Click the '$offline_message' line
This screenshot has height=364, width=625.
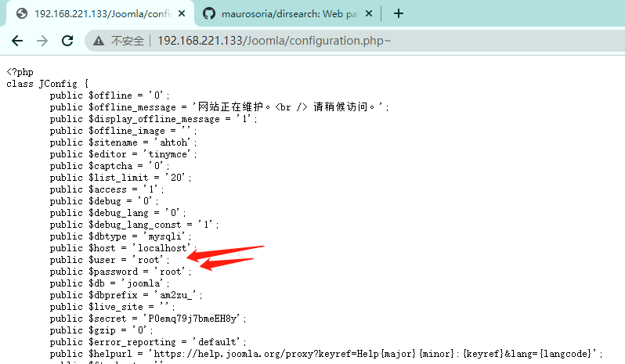pyautogui.click(x=219, y=107)
